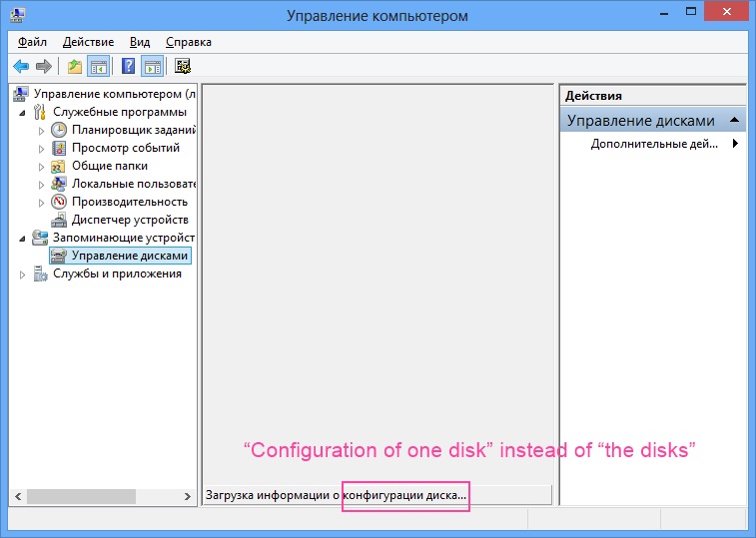Select Запоминающие устройства label
756x538 pixels.
tap(124, 238)
